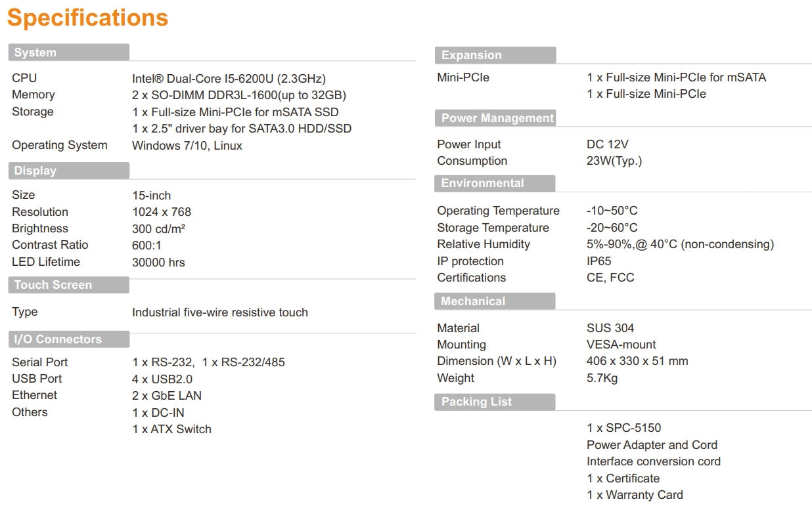Click the Touch Screen section header
The image size is (812, 508).
click(53, 285)
